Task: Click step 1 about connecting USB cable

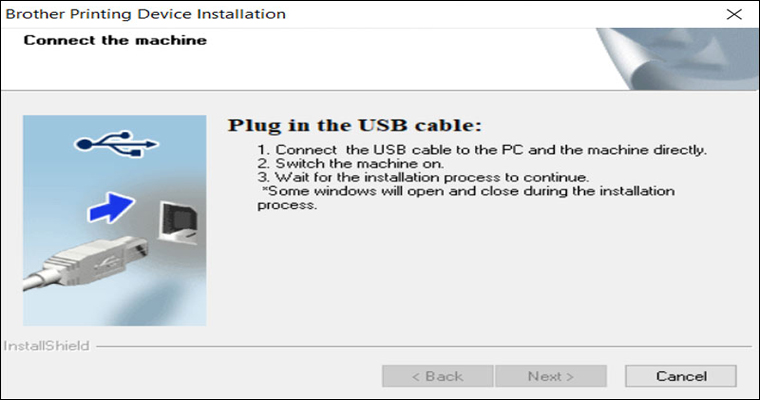Action: [482, 150]
